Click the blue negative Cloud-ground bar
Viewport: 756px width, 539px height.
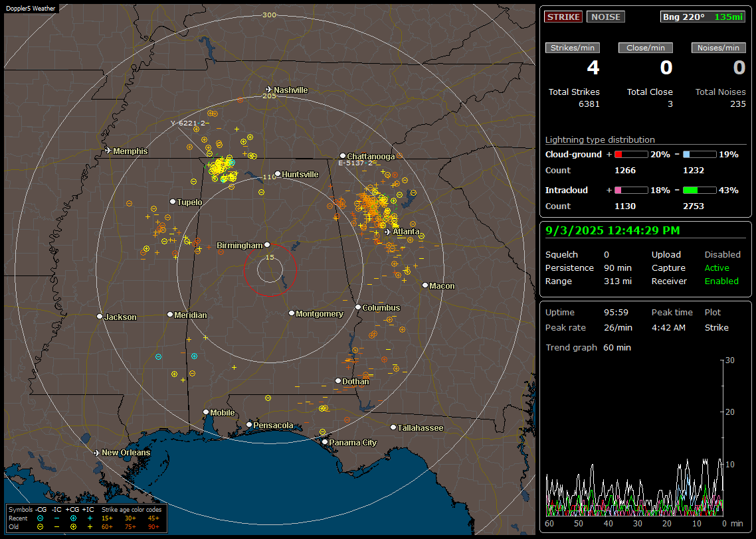[700, 155]
